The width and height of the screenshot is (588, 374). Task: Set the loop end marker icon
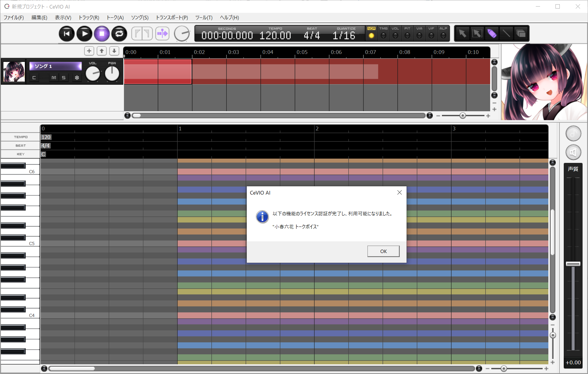pos(147,34)
